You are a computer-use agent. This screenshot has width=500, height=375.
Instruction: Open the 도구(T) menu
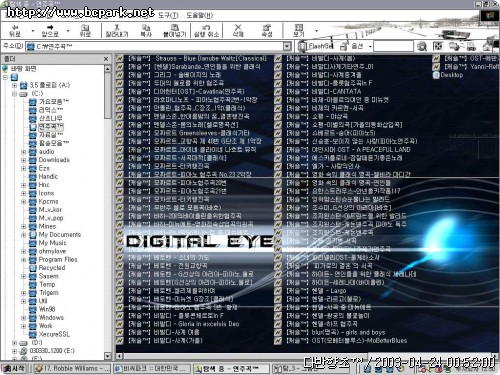[x=168, y=15]
